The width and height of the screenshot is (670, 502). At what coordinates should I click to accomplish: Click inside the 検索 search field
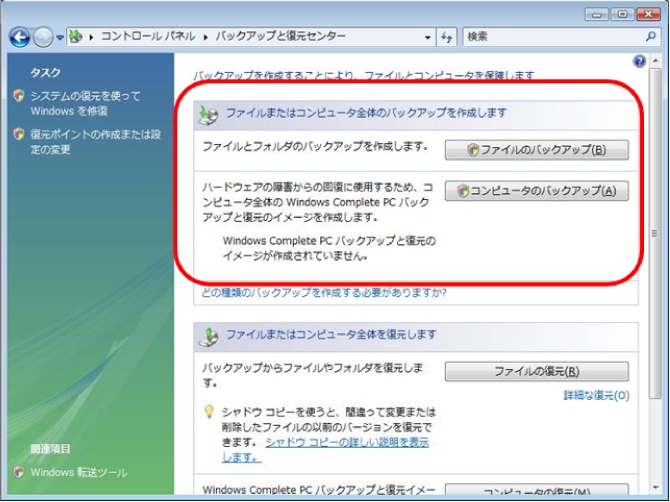pos(550,37)
